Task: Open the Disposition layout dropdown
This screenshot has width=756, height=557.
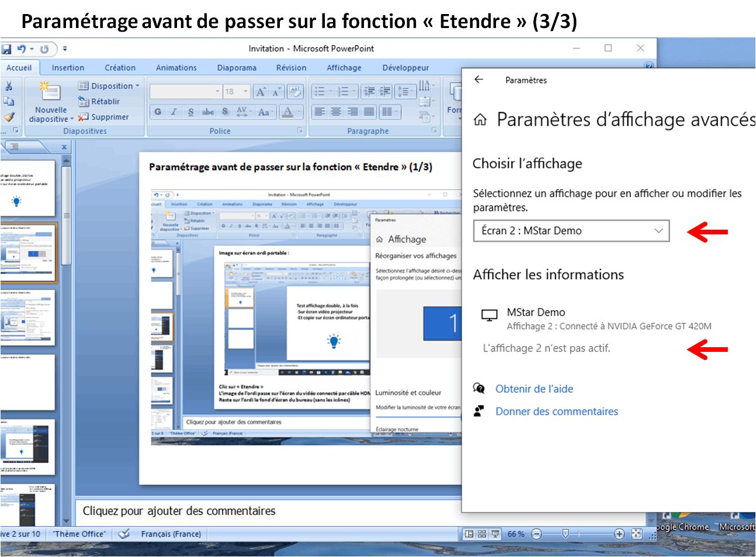Action: coord(109,86)
